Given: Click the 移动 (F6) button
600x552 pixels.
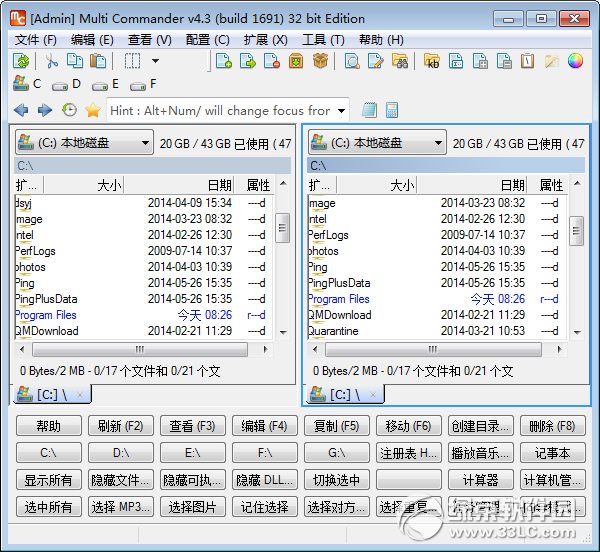Looking at the screenshot, I should click(408, 426).
